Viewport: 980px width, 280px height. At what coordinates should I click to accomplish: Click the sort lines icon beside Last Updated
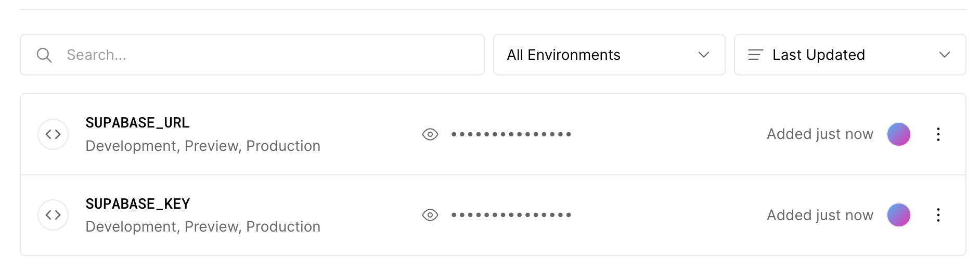pyautogui.click(x=755, y=55)
